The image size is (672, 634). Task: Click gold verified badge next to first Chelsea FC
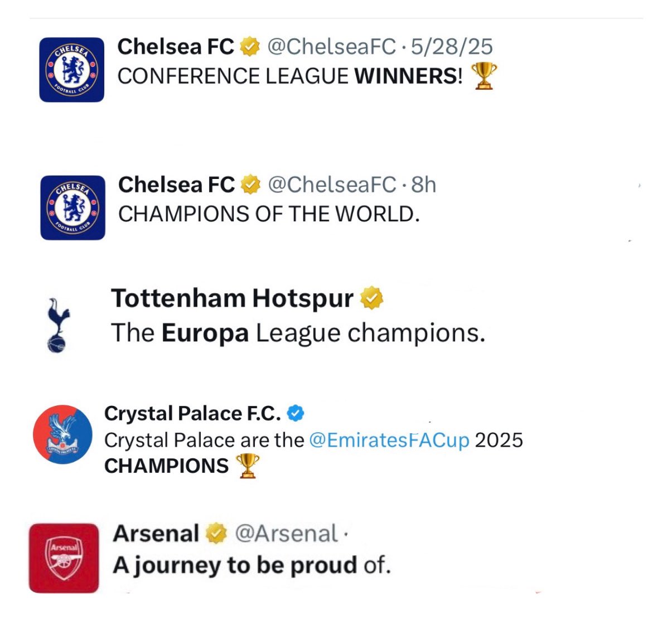tap(250, 47)
